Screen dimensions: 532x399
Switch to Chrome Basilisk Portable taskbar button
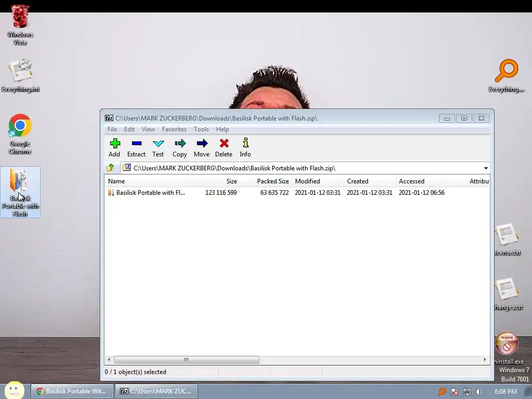point(72,391)
